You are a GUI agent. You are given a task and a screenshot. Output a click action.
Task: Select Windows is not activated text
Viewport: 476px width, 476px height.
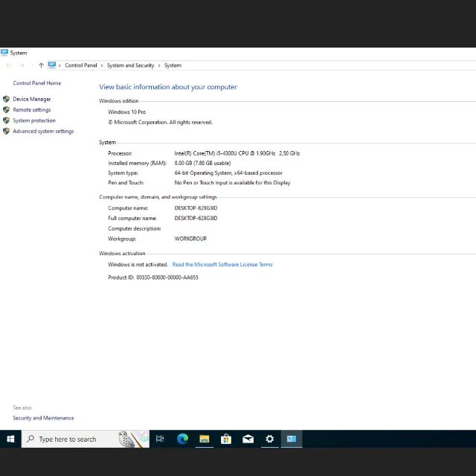[x=138, y=265]
